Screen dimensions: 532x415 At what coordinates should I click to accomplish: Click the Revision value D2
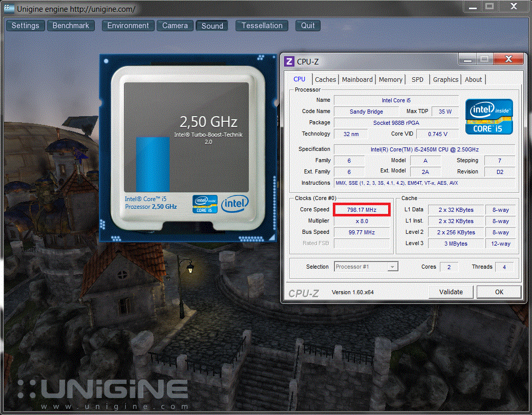click(x=500, y=172)
